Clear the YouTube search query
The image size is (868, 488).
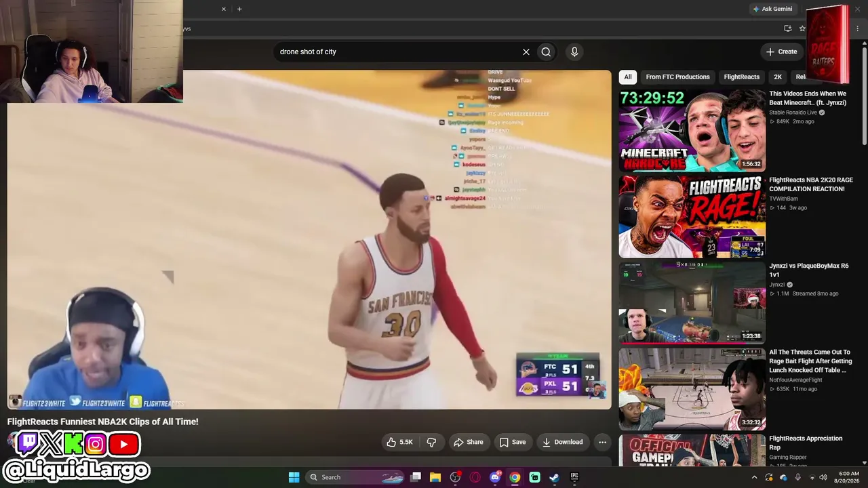[x=526, y=52]
